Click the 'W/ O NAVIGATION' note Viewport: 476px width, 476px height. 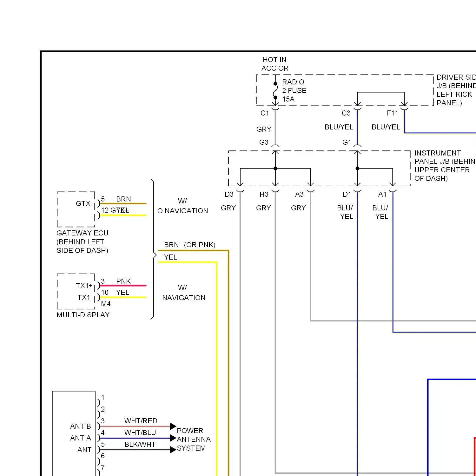pyautogui.click(x=183, y=206)
